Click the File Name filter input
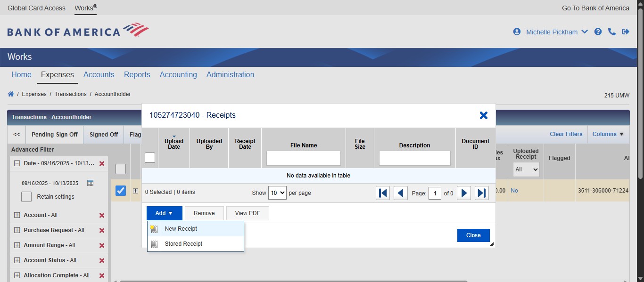 [303, 158]
